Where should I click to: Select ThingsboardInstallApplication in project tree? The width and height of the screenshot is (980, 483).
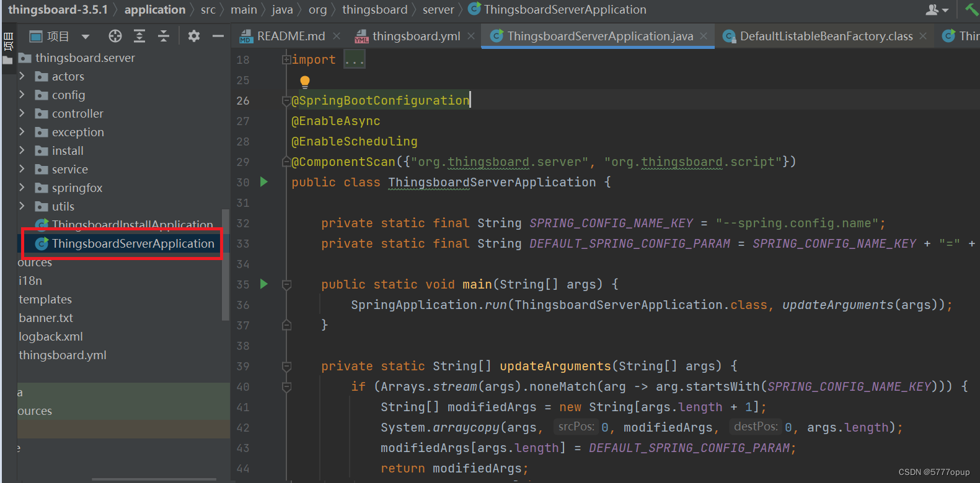point(133,225)
